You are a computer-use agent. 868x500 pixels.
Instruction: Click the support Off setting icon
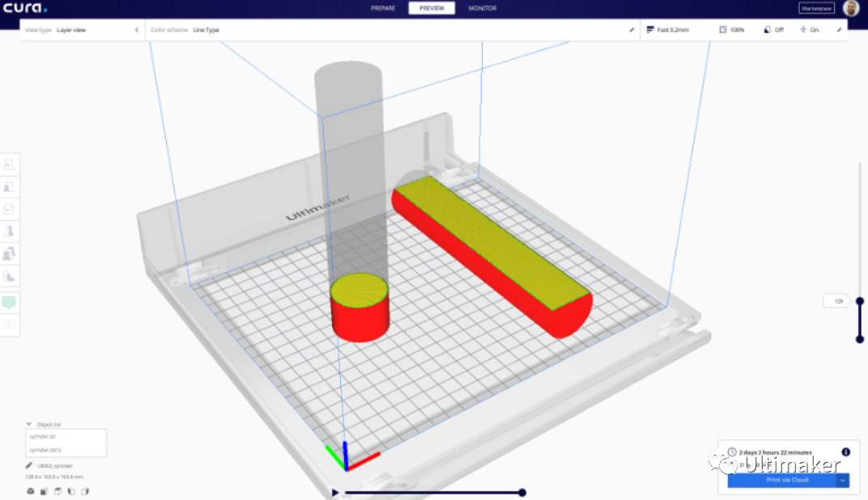coord(768,30)
